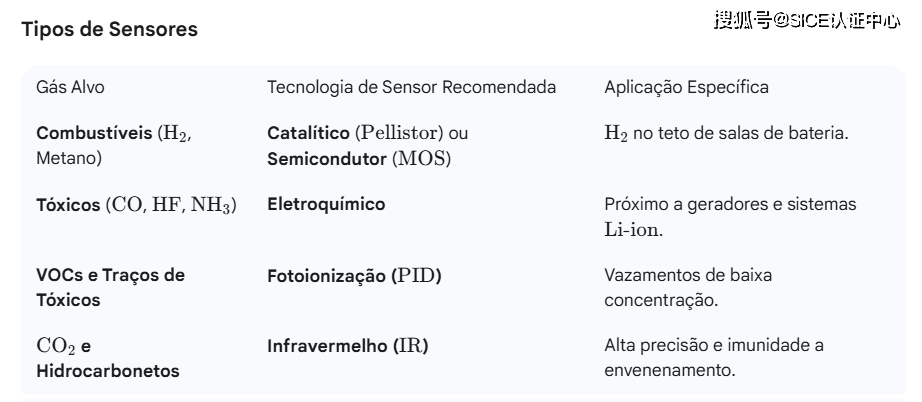Click "Próximo a geradores e sistemas" text
The width and height of the screenshot is (922, 402).
730,204
